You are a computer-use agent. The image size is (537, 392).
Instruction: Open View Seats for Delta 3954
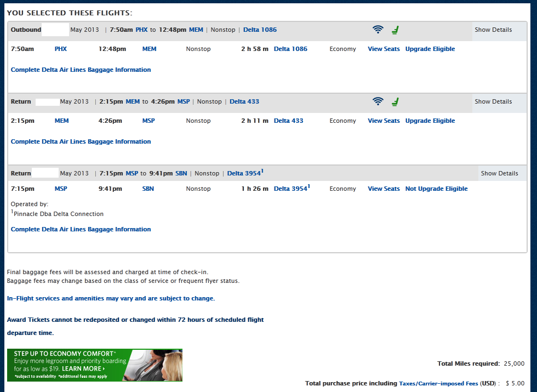[x=384, y=189]
